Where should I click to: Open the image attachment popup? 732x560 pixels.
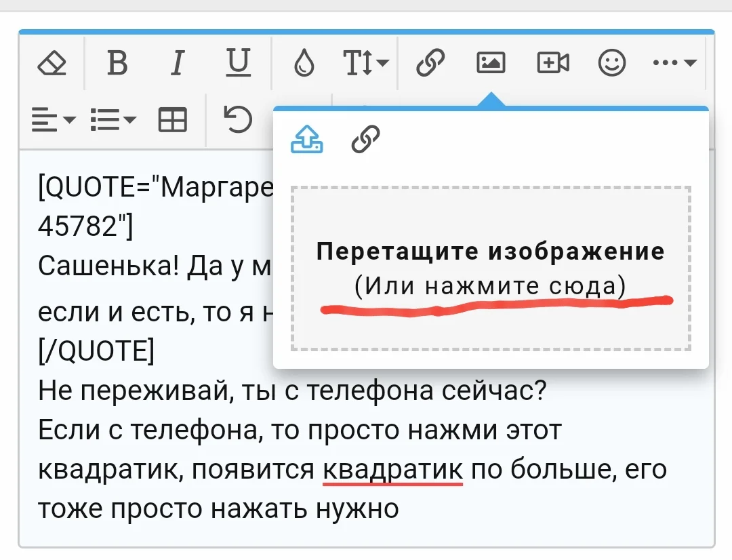(491, 63)
